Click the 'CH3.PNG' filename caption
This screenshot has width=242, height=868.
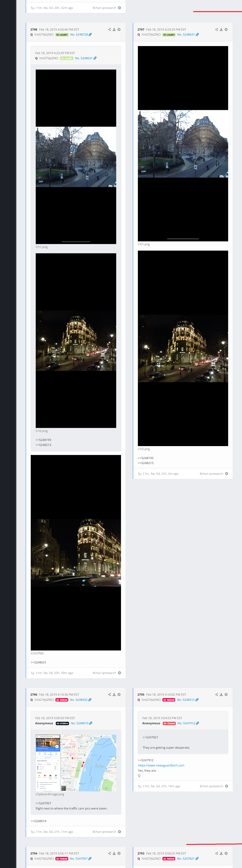pyautogui.click(x=37, y=653)
